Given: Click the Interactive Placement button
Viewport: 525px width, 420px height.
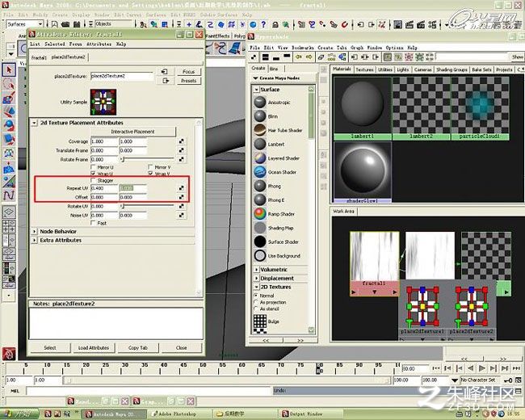Looking at the screenshot, I should 132,132.
